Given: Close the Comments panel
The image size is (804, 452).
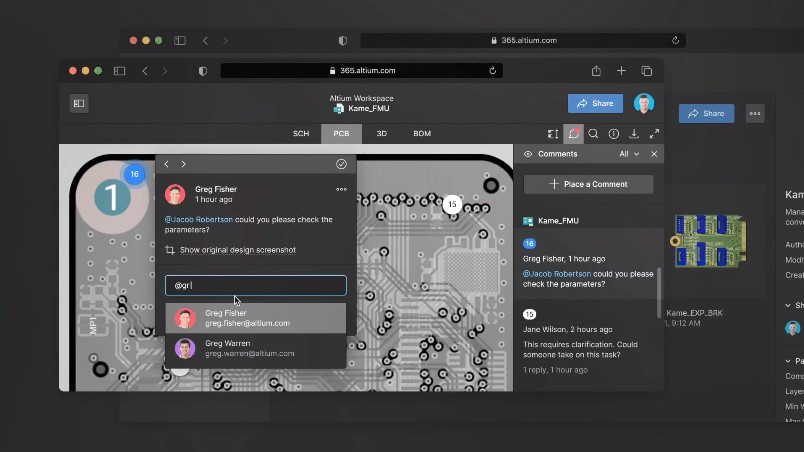Looking at the screenshot, I should click(654, 154).
